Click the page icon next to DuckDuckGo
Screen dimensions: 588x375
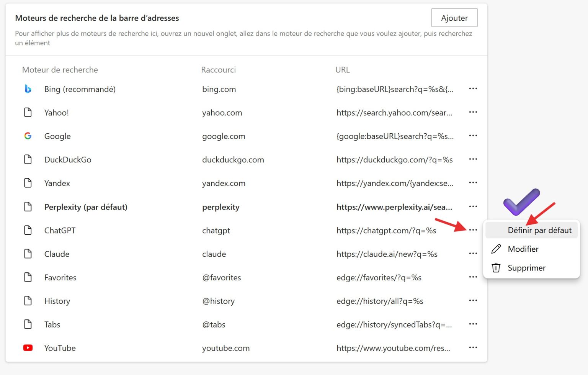click(x=28, y=159)
